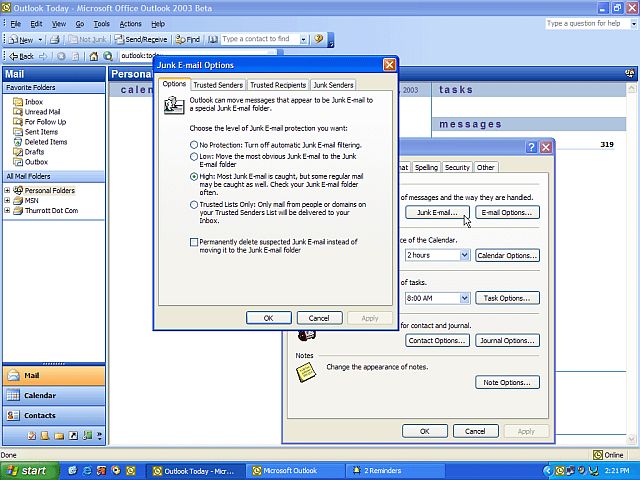Switch to Microsoft Outlook taskbar item

point(296,471)
